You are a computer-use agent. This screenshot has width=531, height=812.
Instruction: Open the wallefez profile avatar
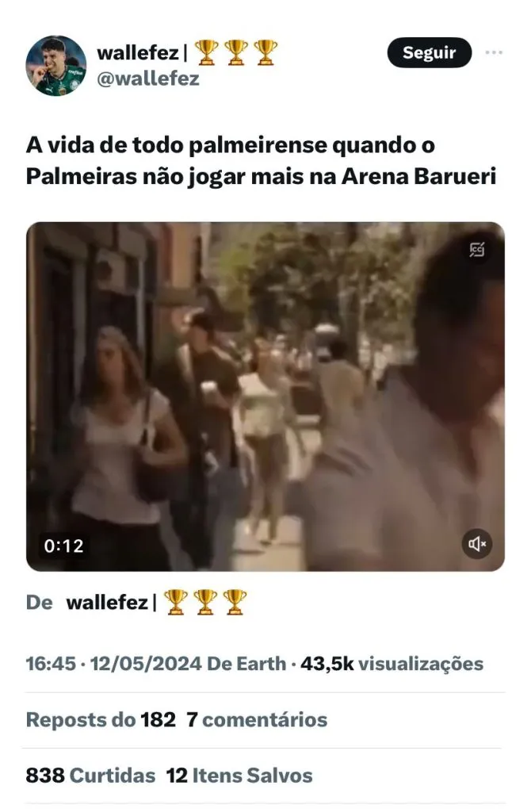tap(56, 66)
